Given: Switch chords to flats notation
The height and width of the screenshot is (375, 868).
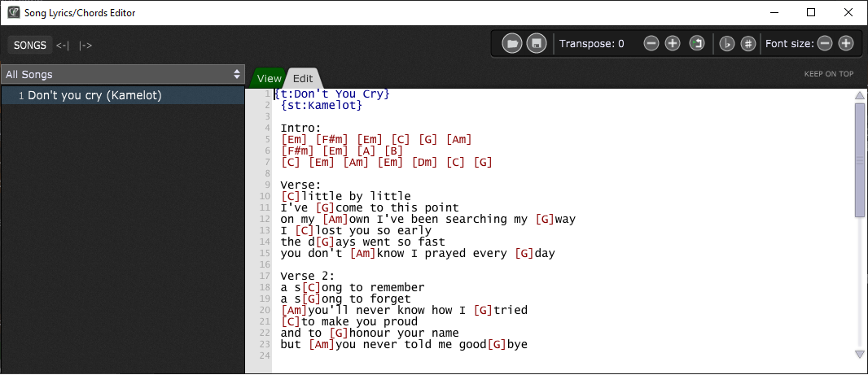Looking at the screenshot, I should (727, 44).
